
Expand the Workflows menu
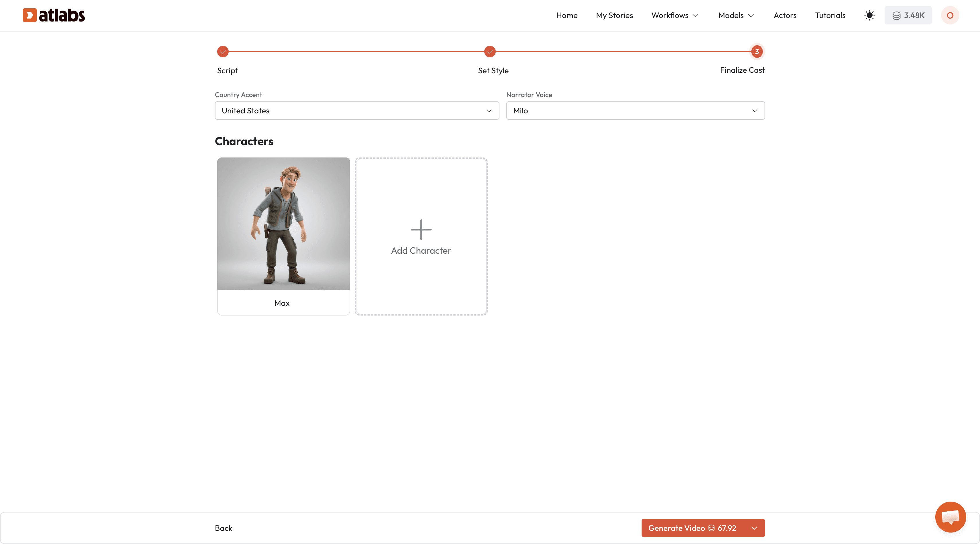coord(675,15)
